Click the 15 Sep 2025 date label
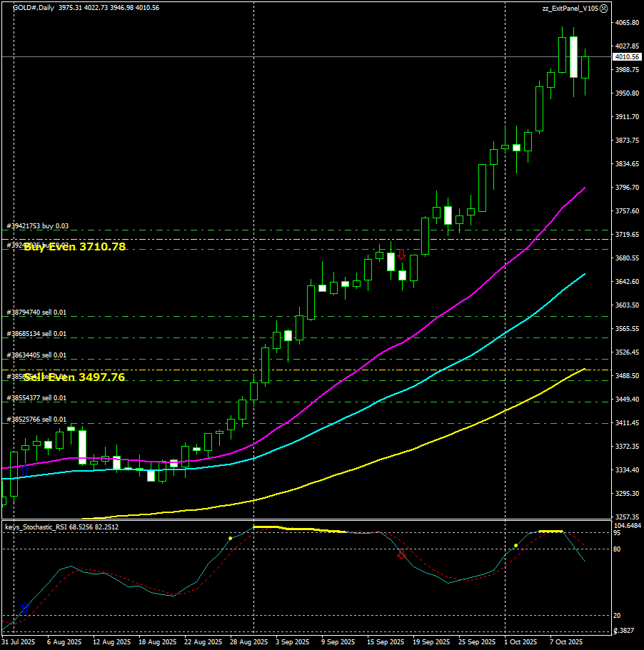644x650 pixels. (386, 642)
